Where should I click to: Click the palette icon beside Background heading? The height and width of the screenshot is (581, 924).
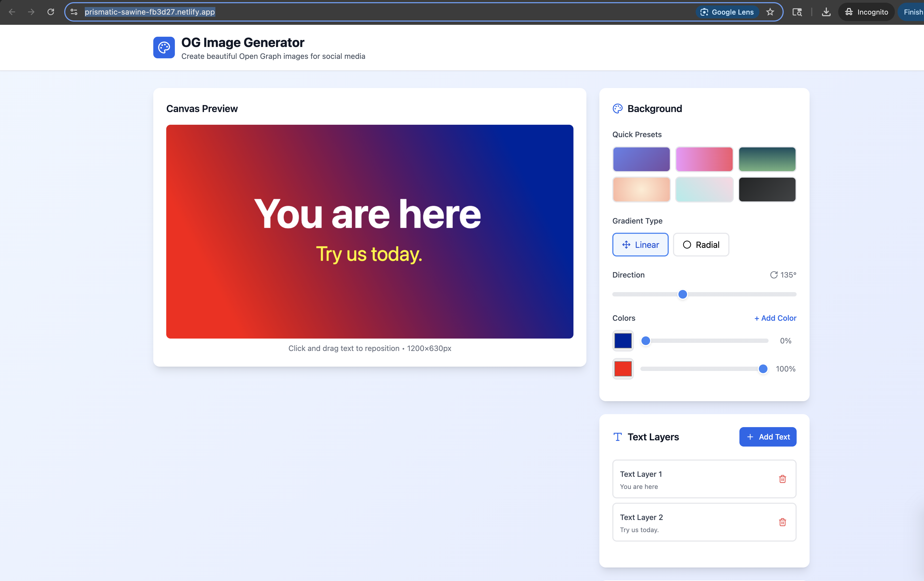coord(617,109)
